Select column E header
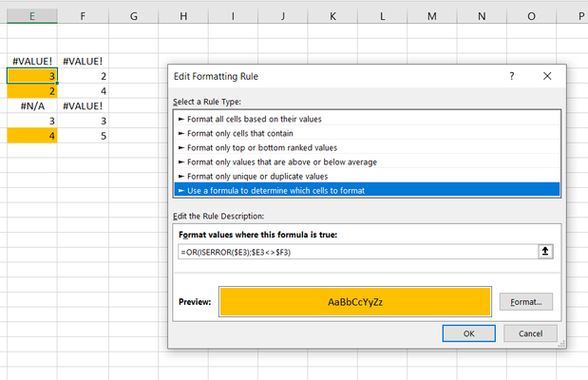The image size is (588, 380). (x=32, y=16)
